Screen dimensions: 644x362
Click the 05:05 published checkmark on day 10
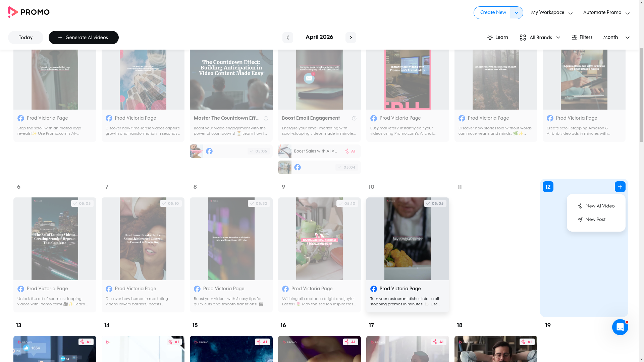pos(428,203)
